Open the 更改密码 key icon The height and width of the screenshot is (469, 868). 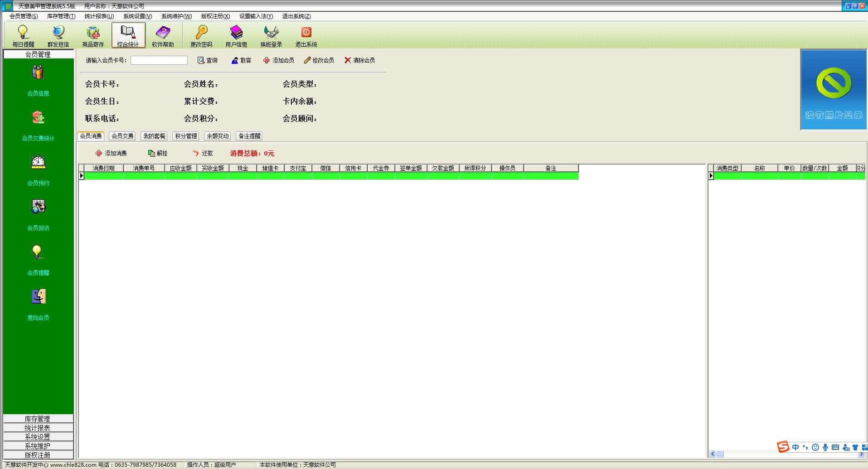click(201, 35)
